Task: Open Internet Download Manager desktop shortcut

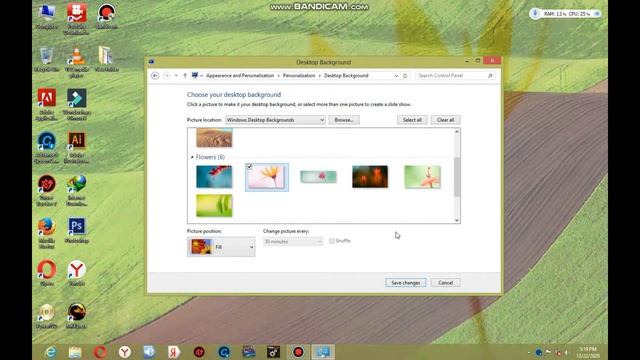Action: [76, 190]
